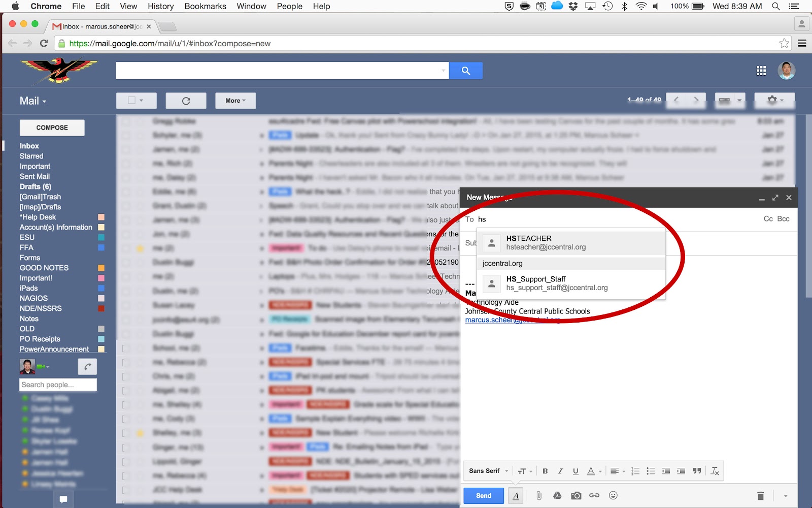Open the Sent Mail folder
This screenshot has height=508, width=812.
click(35, 176)
